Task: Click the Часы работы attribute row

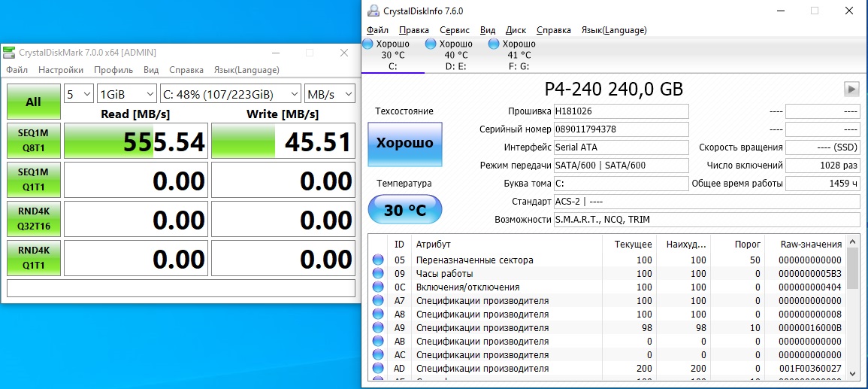Action: pyautogui.click(x=608, y=273)
